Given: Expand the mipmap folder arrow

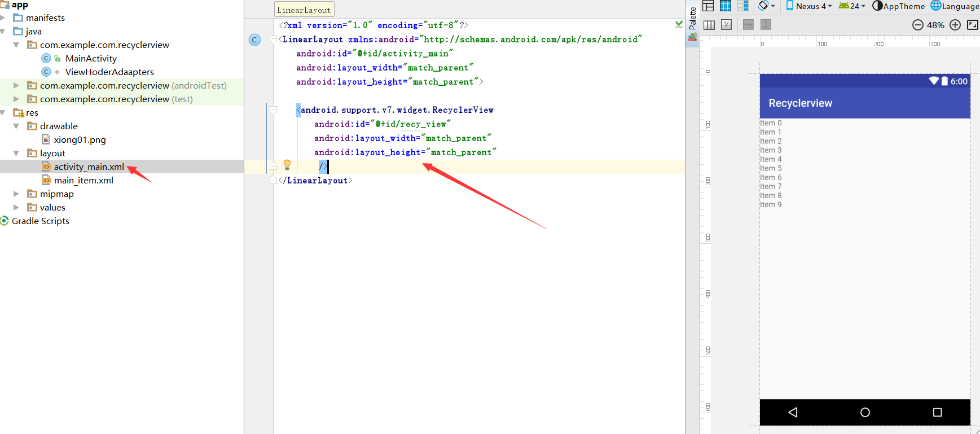Looking at the screenshot, I should tap(16, 194).
